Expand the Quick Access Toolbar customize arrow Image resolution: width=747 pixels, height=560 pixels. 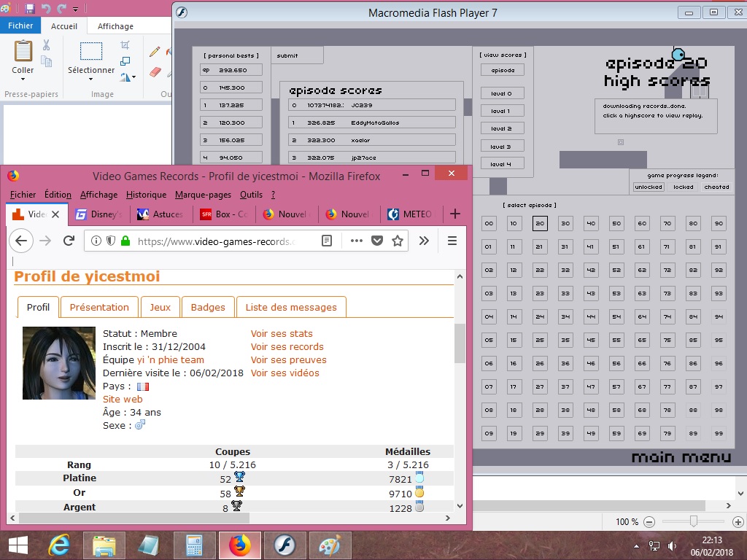[x=75, y=9]
